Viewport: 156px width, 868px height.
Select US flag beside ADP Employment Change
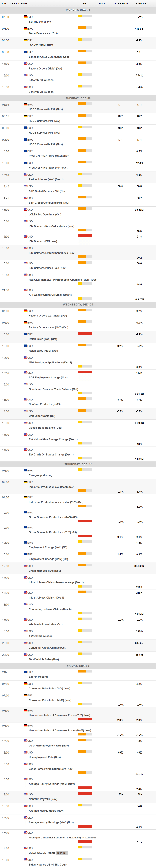[x=25, y=373]
